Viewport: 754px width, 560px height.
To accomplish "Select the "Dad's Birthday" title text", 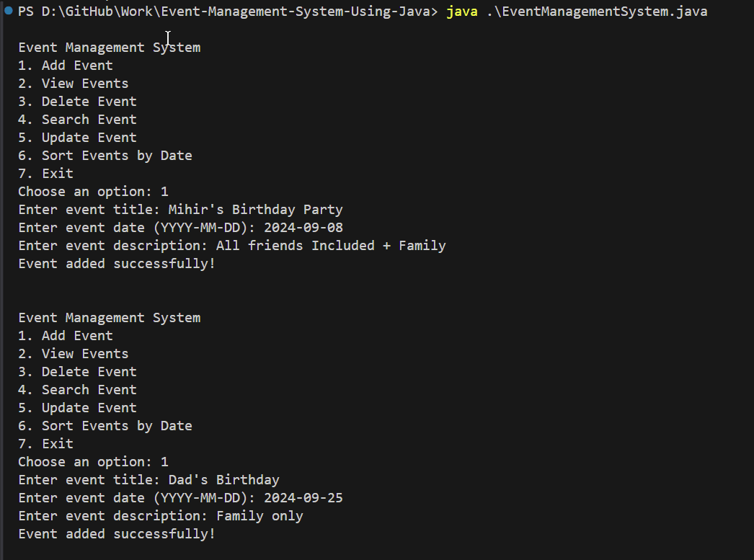I will tap(223, 480).
